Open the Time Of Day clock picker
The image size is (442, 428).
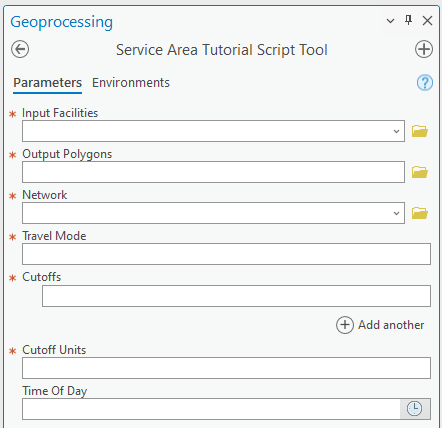pyautogui.click(x=414, y=409)
